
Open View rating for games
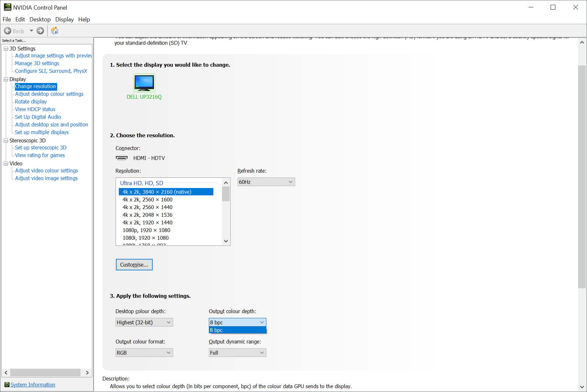(x=40, y=155)
